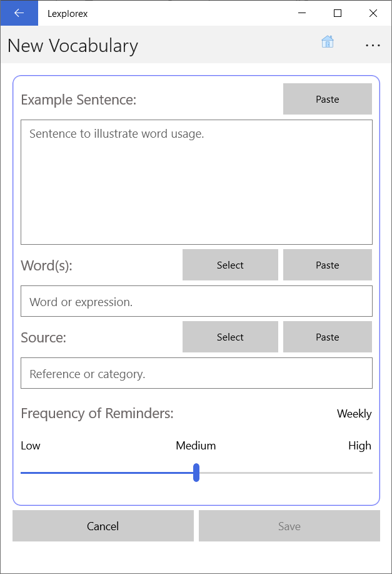
Task: Maximize the Lexplorex window
Action: coord(338,13)
